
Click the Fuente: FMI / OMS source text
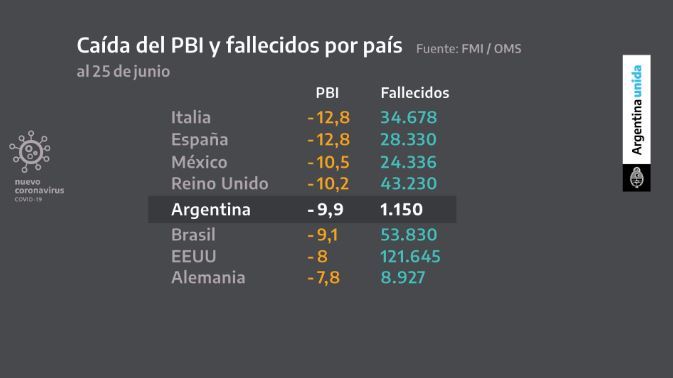pyautogui.click(x=469, y=49)
